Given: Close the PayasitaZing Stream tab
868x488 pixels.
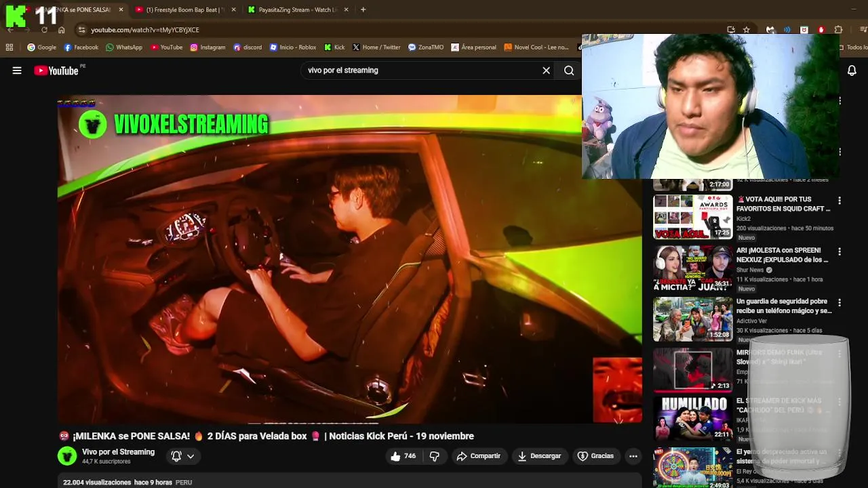Looking at the screenshot, I should click(346, 9).
